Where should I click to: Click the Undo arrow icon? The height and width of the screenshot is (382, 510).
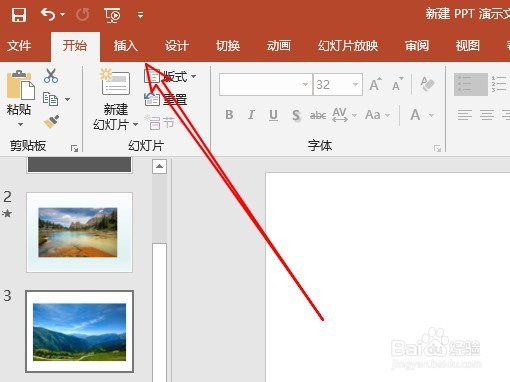click(x=48, y=15)
